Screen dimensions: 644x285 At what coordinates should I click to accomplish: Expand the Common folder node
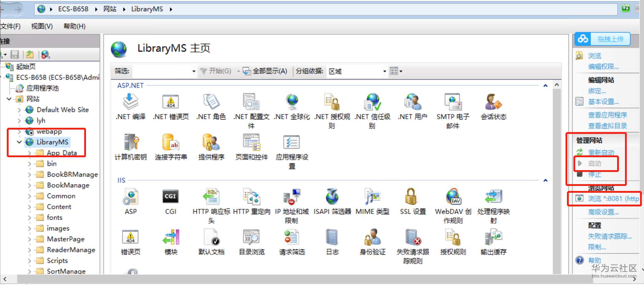pos(29,196)
